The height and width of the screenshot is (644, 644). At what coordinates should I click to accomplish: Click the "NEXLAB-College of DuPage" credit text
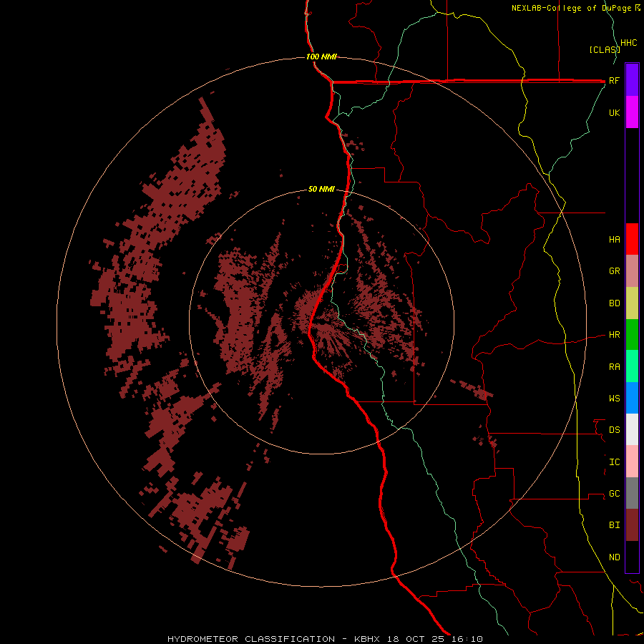[572, 8]
